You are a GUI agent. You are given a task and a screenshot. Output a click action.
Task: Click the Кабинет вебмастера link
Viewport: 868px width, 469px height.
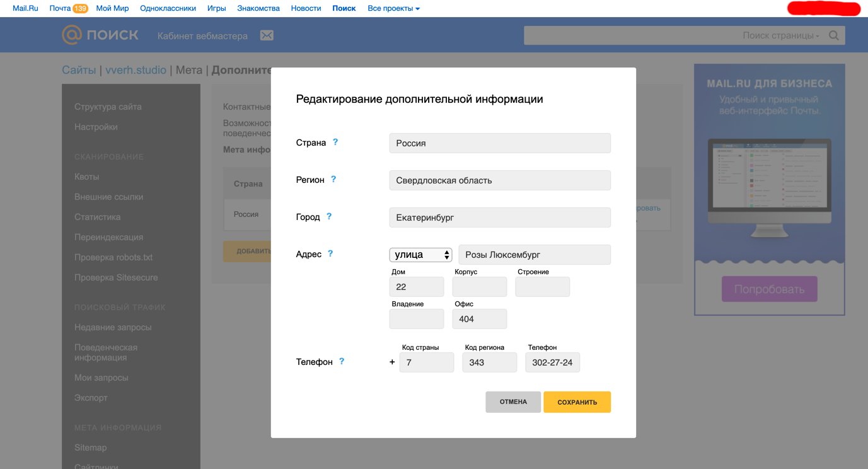(x=202, y=36)
